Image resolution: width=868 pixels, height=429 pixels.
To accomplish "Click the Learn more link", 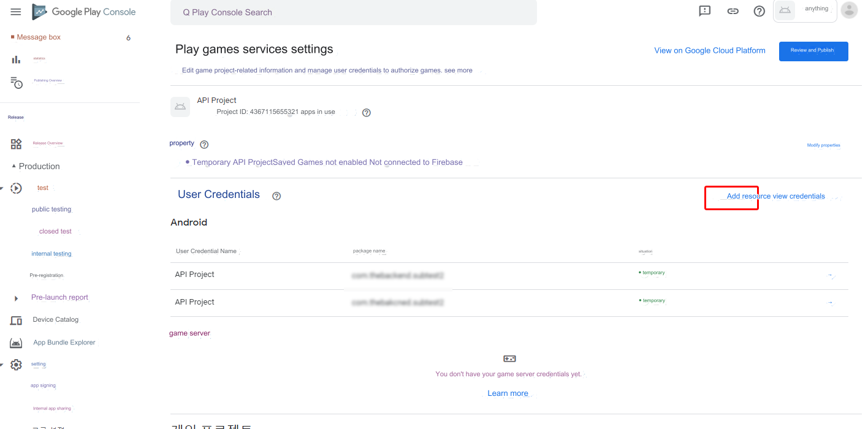I will coord(508,393).
